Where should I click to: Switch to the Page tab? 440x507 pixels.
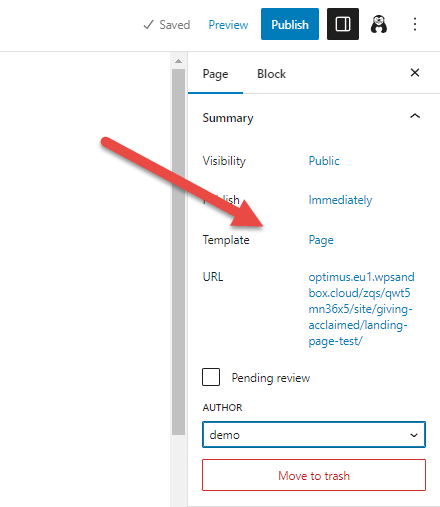pyautogui.click(x=215, y=74)
